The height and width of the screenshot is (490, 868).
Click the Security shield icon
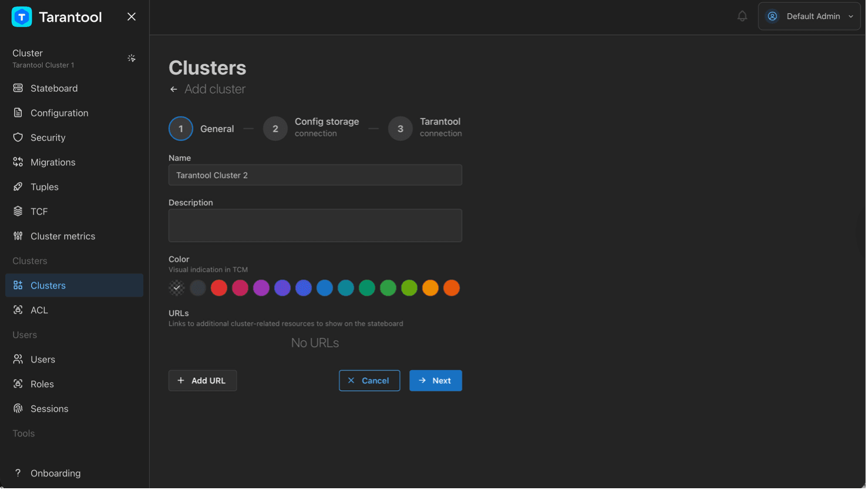pos(18,137)
